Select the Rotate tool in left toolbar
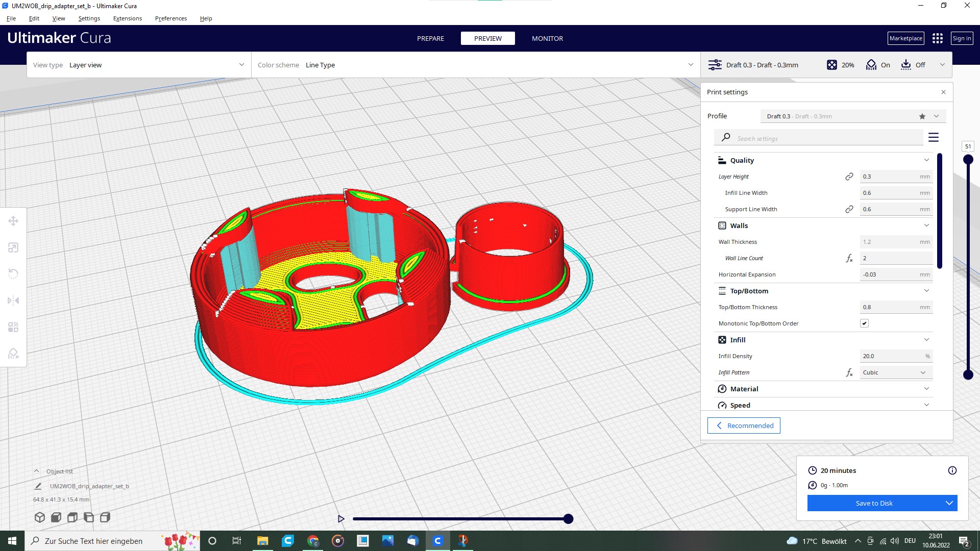 (13, 274)
